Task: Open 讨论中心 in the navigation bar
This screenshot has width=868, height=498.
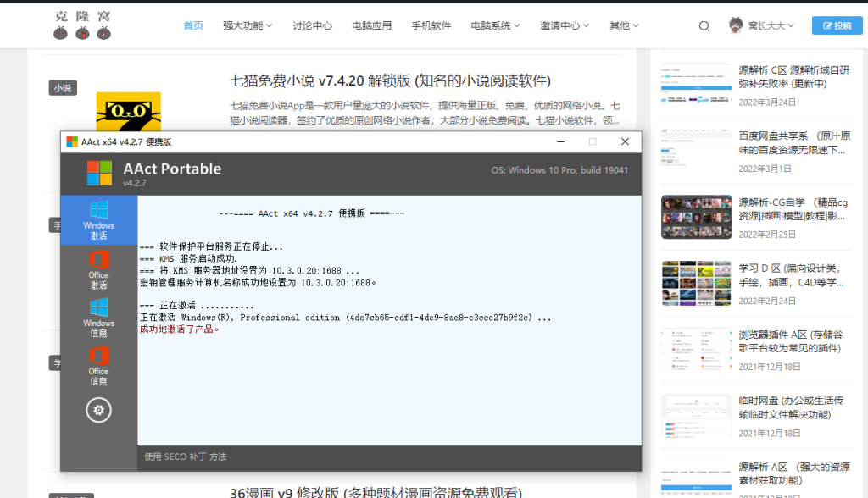Action: [312, 25]
